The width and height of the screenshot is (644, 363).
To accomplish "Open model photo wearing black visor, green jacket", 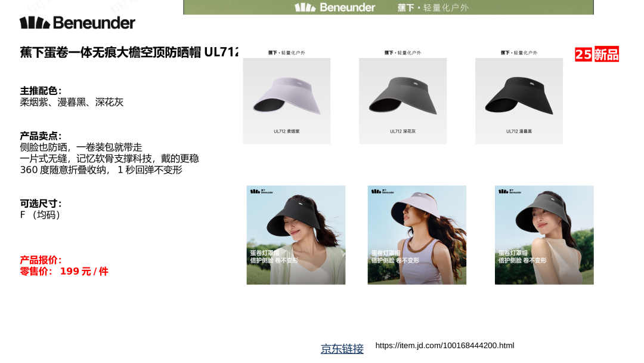I will 296,235.
